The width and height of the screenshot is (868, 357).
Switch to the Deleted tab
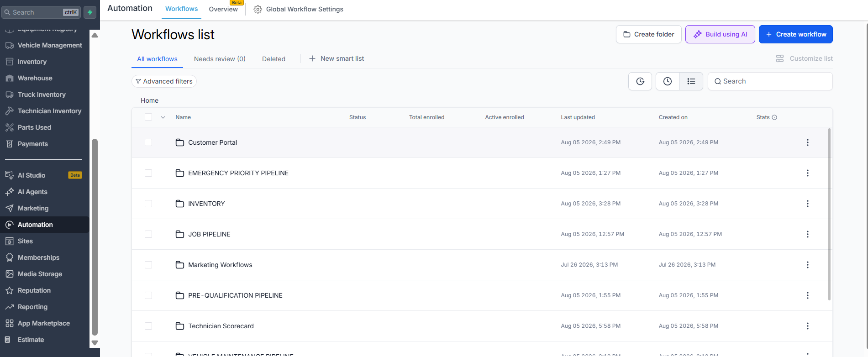274,59
